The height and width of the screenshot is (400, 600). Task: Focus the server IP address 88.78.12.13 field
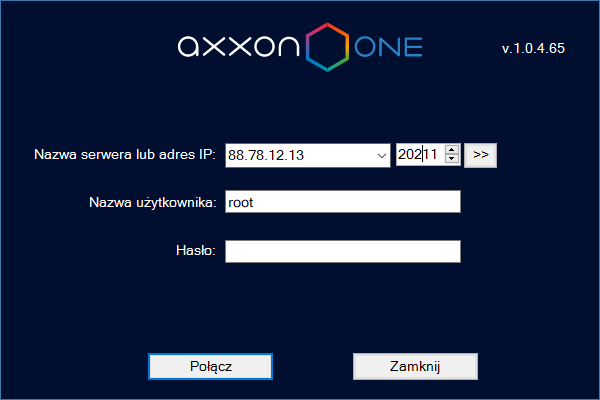coord(300,155)
